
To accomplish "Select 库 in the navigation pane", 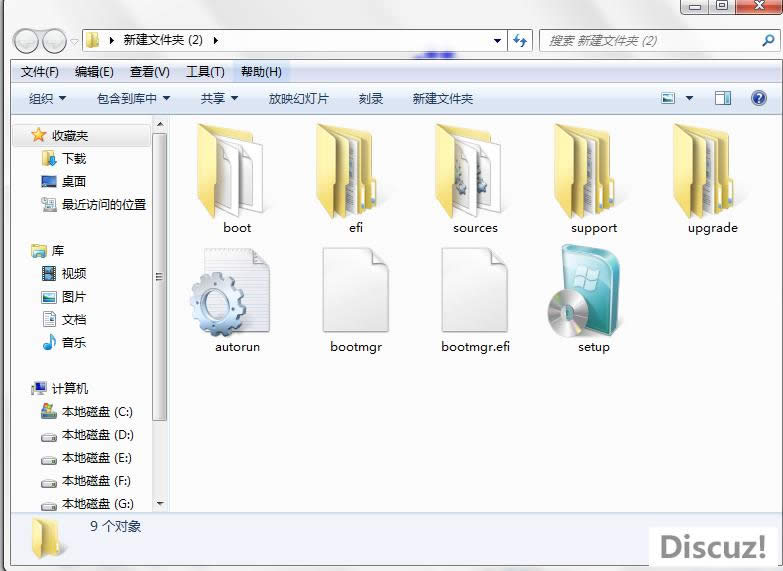I will tap(48, 250).
